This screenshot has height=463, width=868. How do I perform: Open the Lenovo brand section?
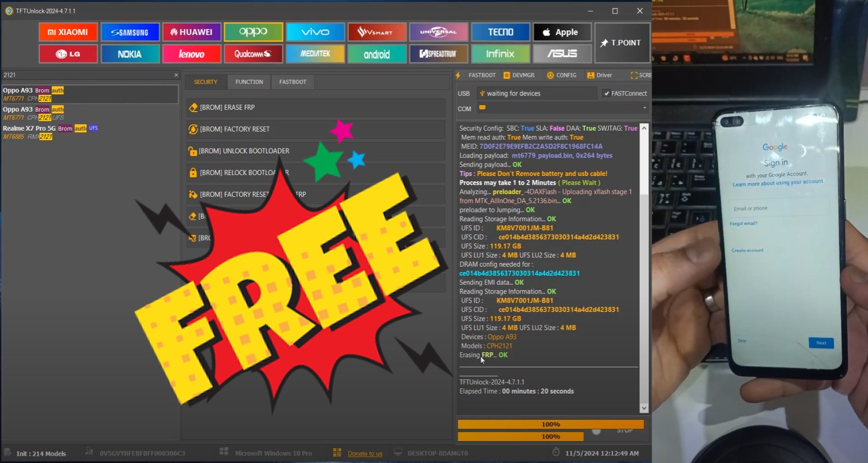192,54
